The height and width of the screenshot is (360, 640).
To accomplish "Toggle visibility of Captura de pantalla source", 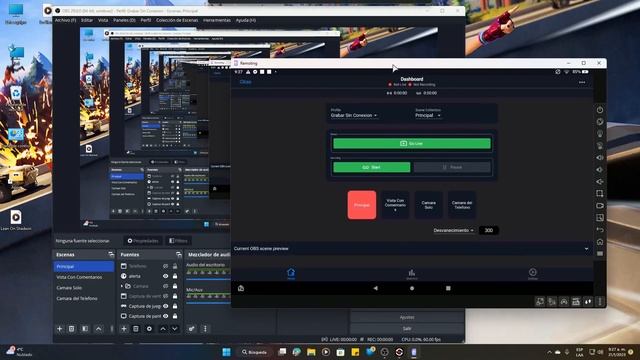I will coord(165,316).
